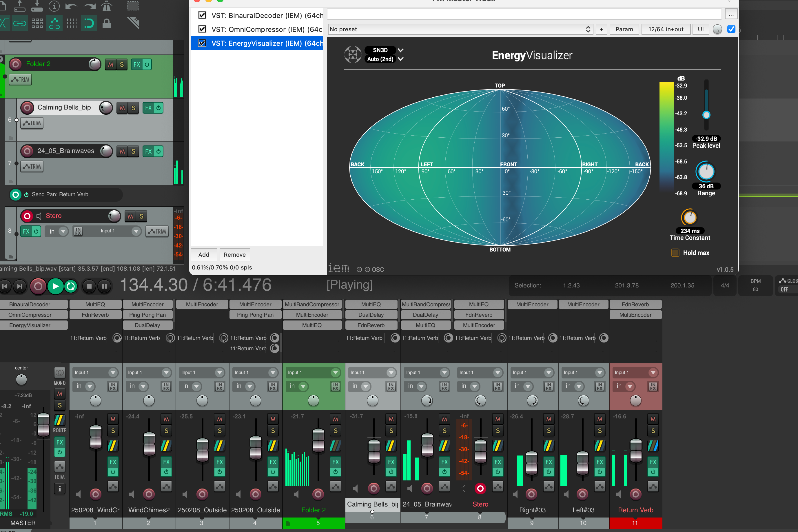798x532 pixels.
Task: Open routing icon on Return Verb mixer strip
Action: point(653,445)
